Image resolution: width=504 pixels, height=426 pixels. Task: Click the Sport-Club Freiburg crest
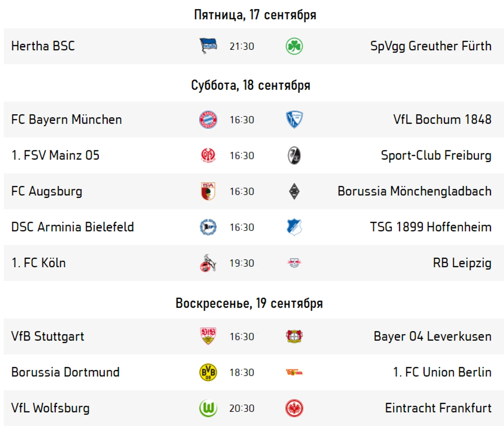[294, 156]
